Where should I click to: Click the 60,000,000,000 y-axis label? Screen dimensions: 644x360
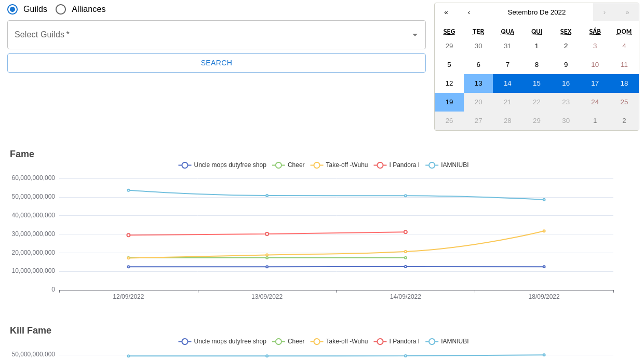tap(33, 178)
